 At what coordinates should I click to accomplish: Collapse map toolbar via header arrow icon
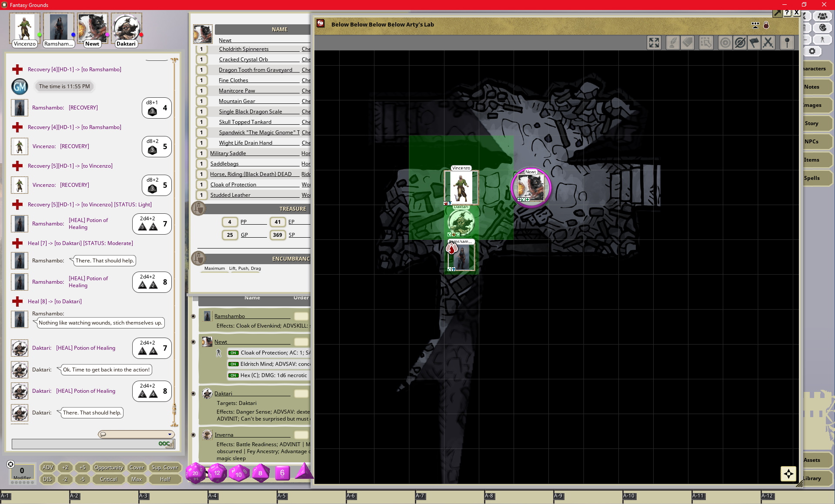tap(755, 25)
